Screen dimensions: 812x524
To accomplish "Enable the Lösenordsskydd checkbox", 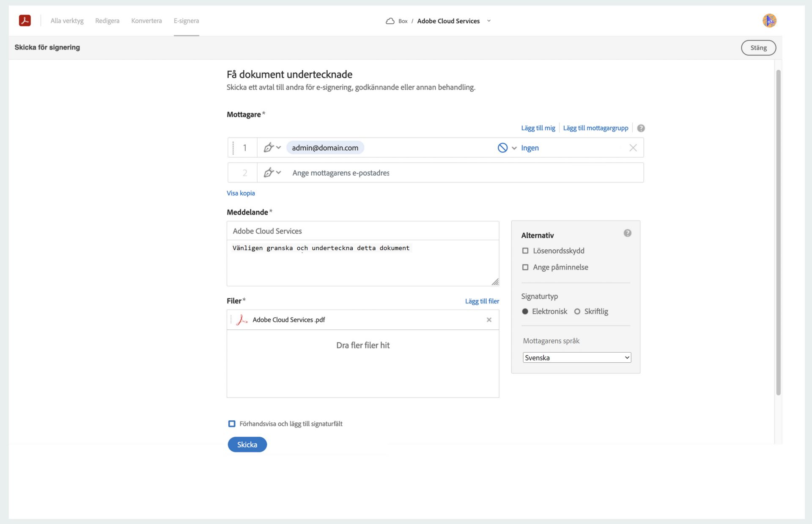I will click(525, 251).
